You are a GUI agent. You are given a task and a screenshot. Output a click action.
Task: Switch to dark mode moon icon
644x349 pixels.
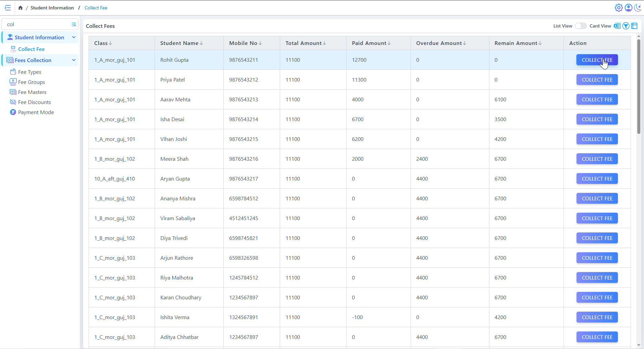tap(638, 8)
